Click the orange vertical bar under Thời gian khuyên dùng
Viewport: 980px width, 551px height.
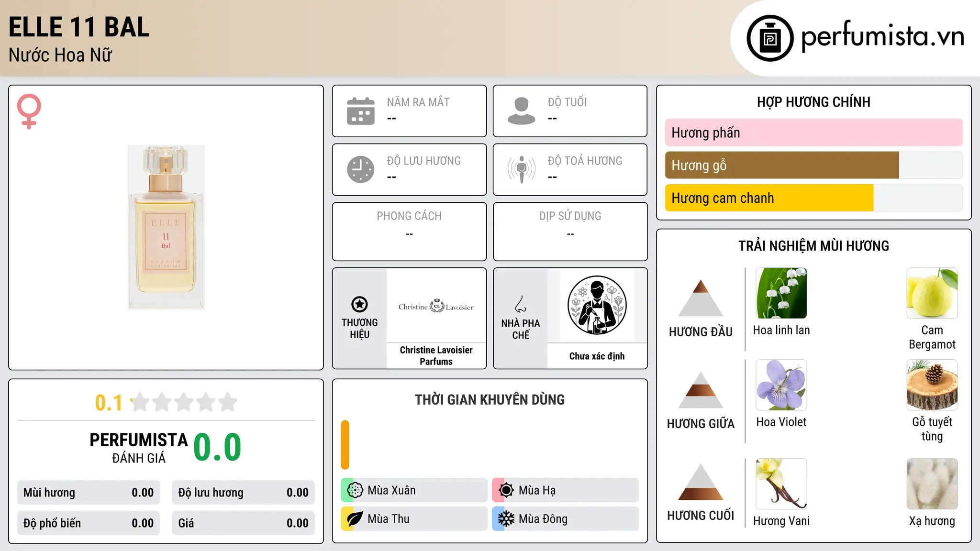pos(345,445)
